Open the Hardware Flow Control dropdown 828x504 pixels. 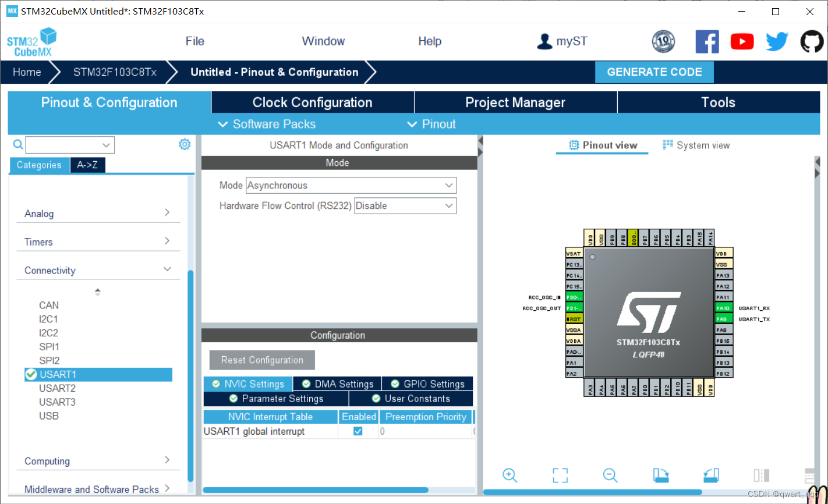pos(405,206)
